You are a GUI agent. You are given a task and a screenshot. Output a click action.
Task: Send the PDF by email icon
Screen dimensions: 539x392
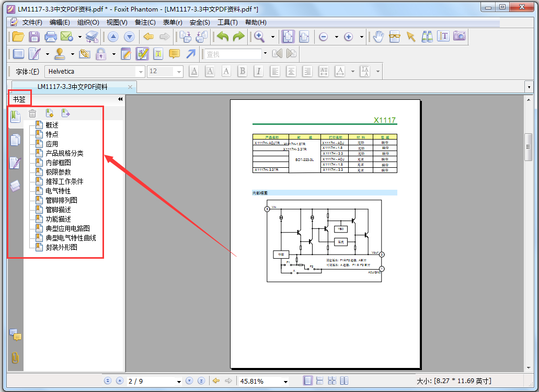pos(67,37)
